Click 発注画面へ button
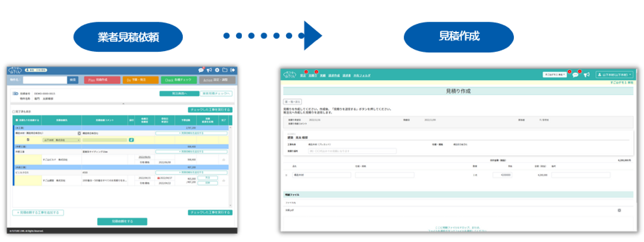644x242 pixels. coord(179,93)
